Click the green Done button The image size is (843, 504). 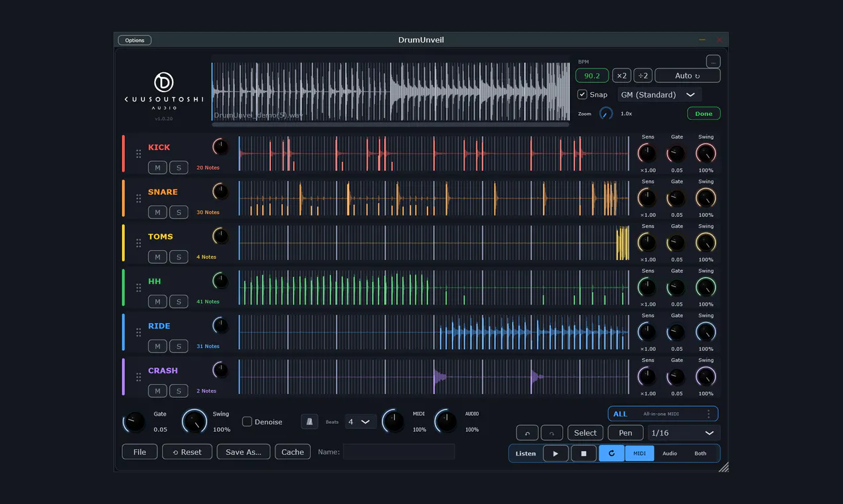(x=704, y=113)
